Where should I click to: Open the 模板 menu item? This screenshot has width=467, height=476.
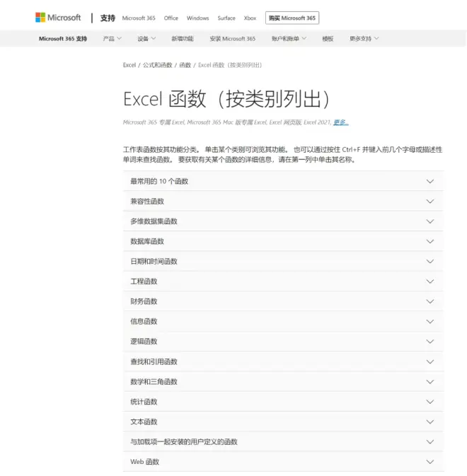tap(328, 39)
